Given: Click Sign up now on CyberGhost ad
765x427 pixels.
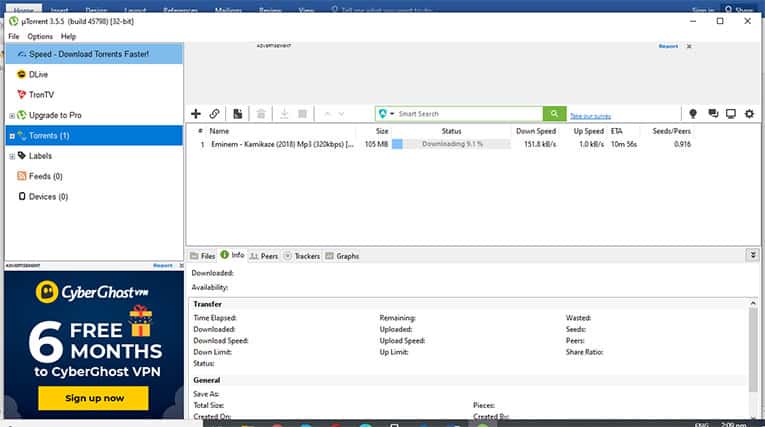Looking at the screenshot, I should 94,398.
